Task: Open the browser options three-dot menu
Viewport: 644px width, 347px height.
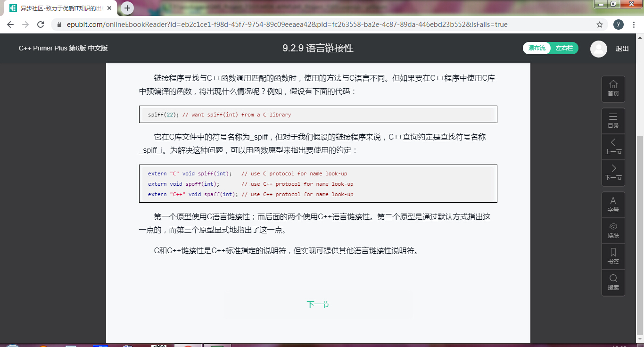Action: [x=634, y=24]
